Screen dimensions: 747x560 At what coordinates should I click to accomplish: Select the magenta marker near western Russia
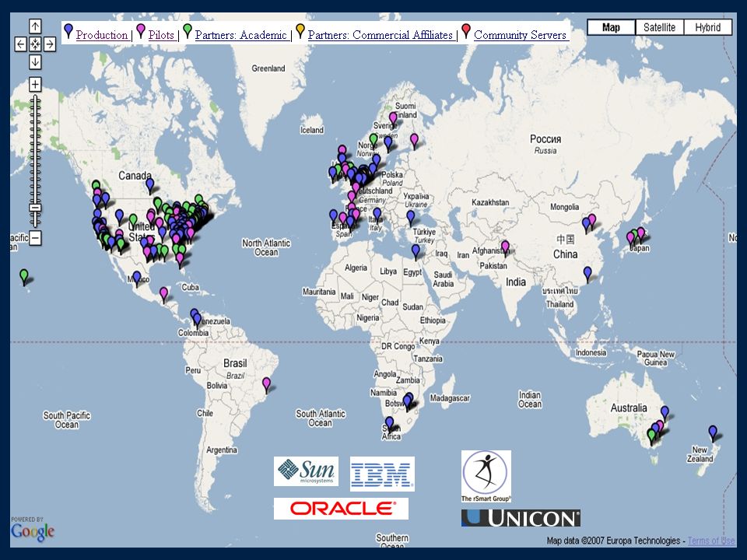point(415,141)
